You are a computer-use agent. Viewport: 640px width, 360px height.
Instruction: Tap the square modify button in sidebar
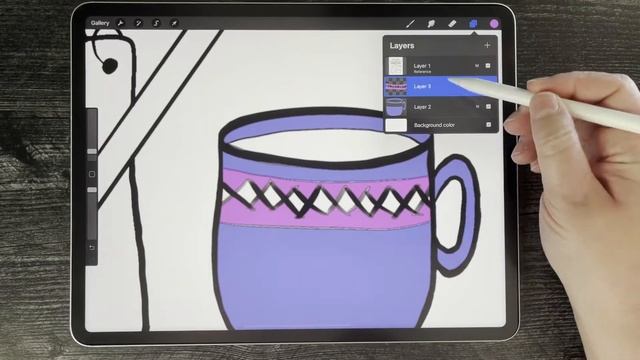coord(92,174)
